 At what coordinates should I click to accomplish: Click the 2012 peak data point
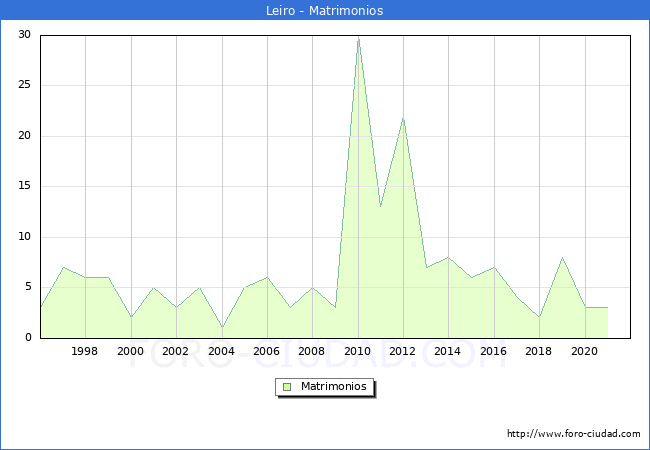[x=403, y=119]
